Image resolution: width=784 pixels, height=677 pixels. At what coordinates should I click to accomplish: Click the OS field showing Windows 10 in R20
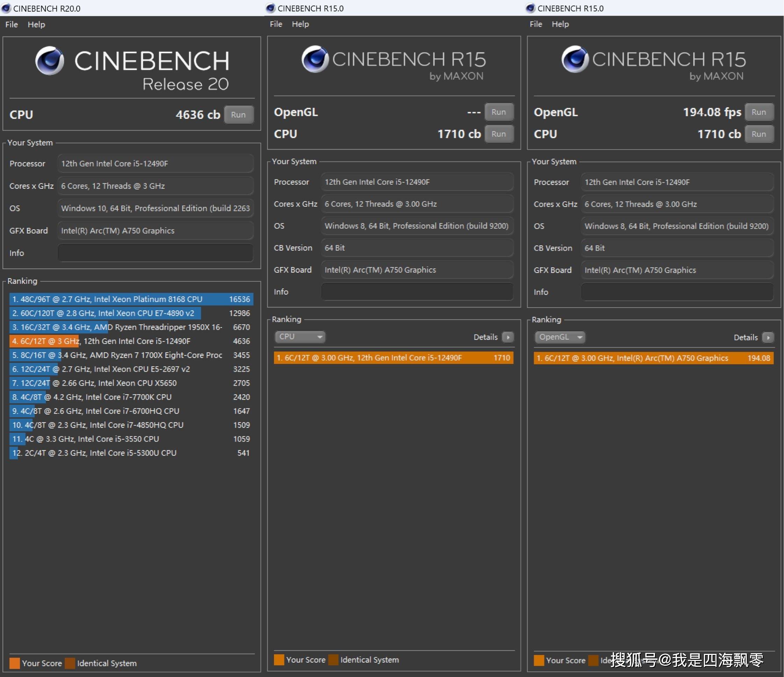point(155,208)
